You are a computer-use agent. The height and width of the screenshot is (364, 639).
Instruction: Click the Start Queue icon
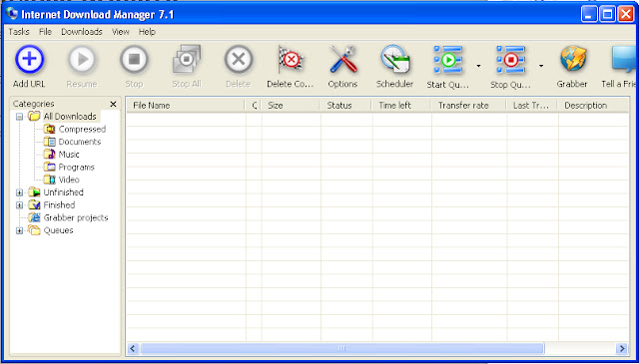tap(448, 60)
